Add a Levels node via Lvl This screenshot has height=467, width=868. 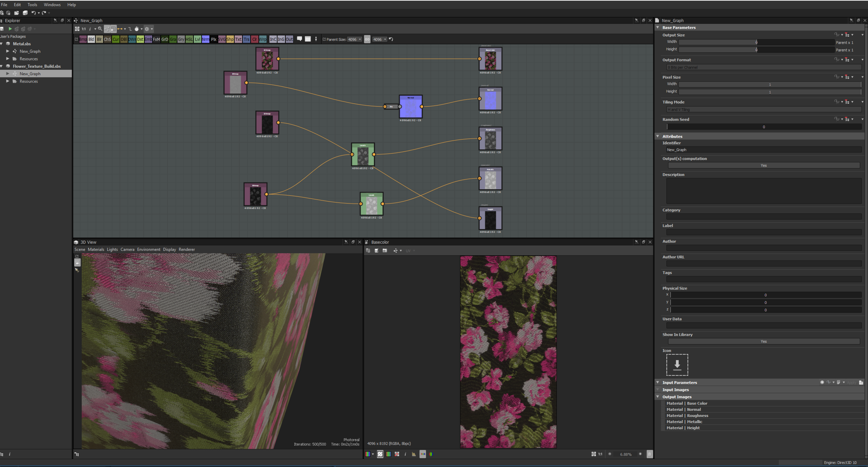[x=197, y=39]
